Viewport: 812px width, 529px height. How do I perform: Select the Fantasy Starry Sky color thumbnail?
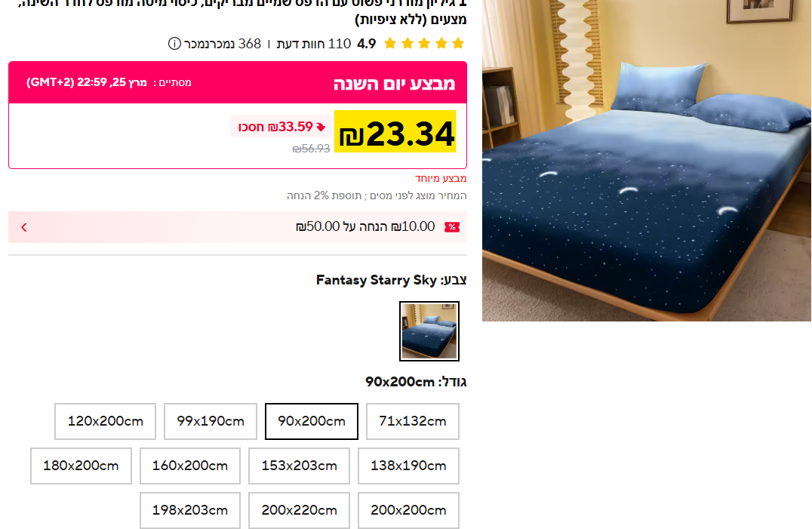tap(429, 331)
